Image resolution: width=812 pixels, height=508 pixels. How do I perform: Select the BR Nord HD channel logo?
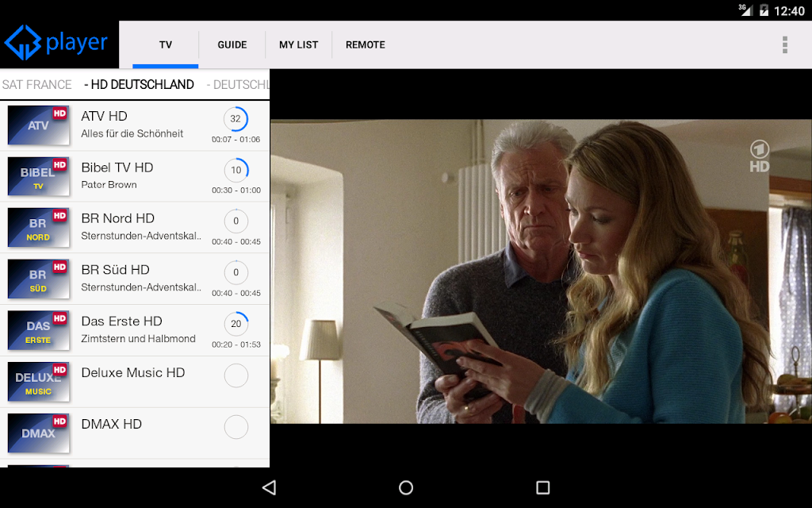click(x=38, y=228)
